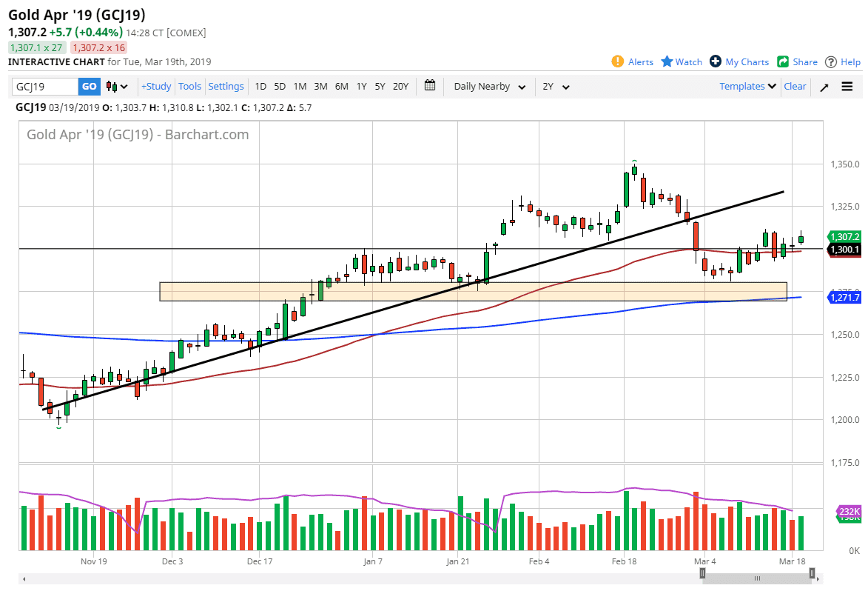Click the left handle of the range slider

point(699,573)
